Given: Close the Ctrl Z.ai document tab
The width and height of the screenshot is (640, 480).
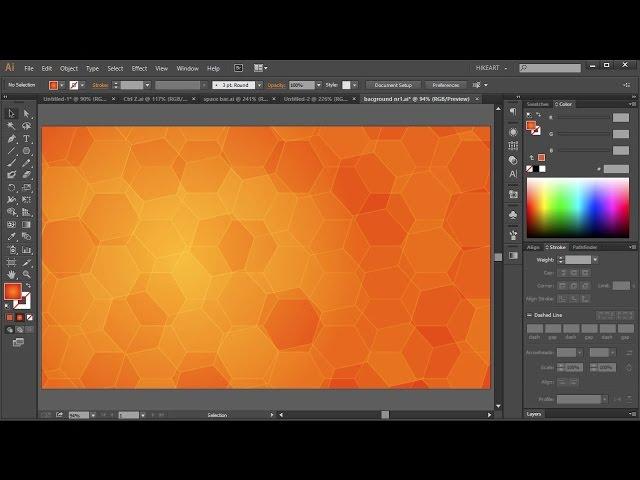Looking at the screenshot, I should click(194, 99).
